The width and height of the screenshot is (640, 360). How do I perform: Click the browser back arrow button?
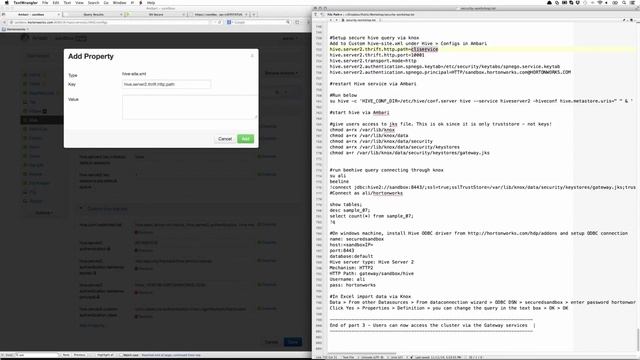(x=4, y=22)
